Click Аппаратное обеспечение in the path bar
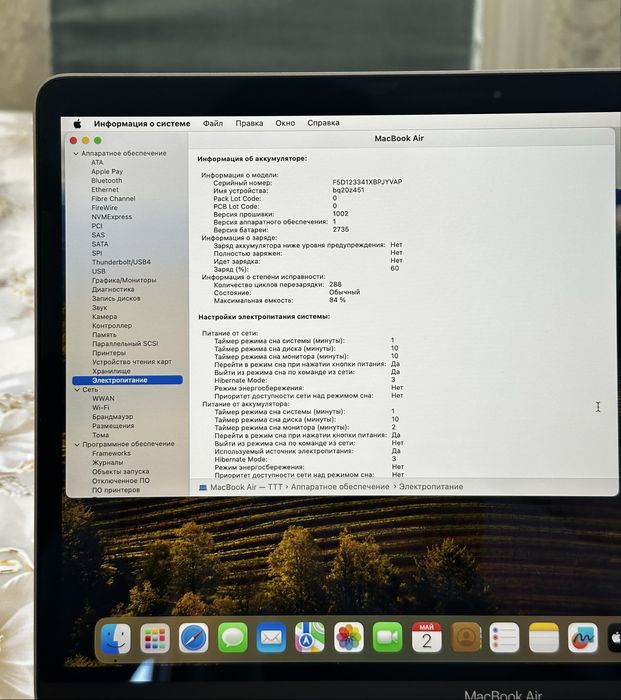Viewport: 621px width, 700px height. point(340,487)
